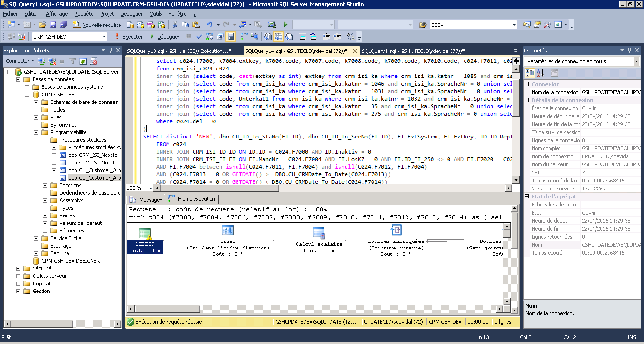Select the SELECT plan operator node
This screenshot has height=344, width=644.
145,241
